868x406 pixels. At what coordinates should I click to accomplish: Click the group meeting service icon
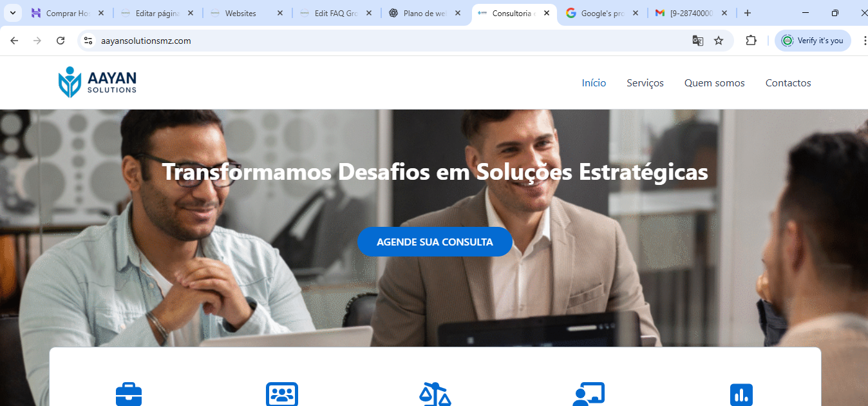pyautogui.click(x=282, y=394)
